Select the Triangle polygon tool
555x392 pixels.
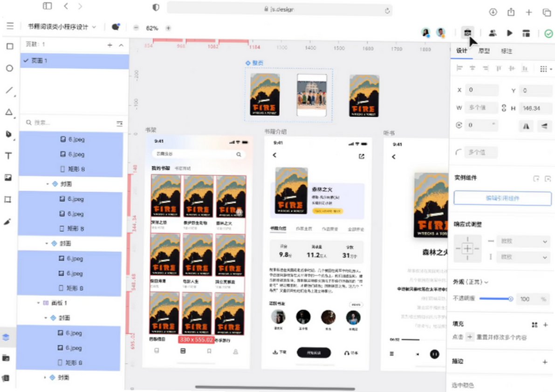click(x=9, y=112)
